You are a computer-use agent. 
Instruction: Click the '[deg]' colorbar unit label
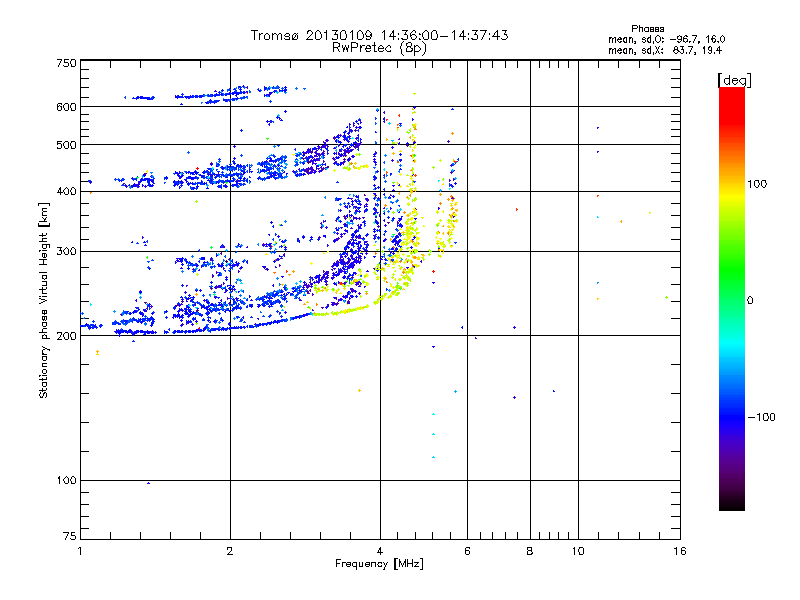click(x=734, y=80)
